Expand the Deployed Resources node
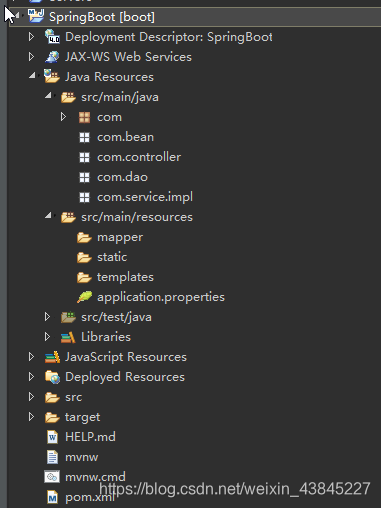Viewport: 381px width, 508px height. pos(31,377)
